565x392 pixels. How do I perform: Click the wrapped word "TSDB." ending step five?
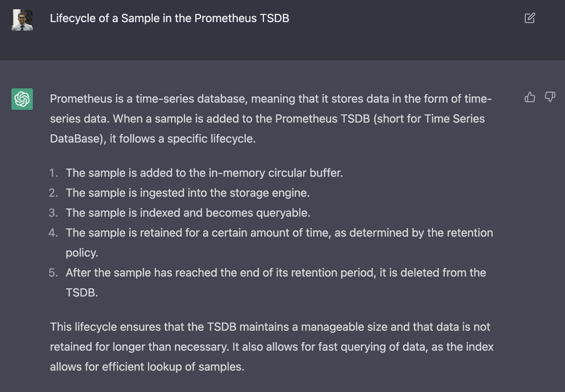(x=82, y=293)
